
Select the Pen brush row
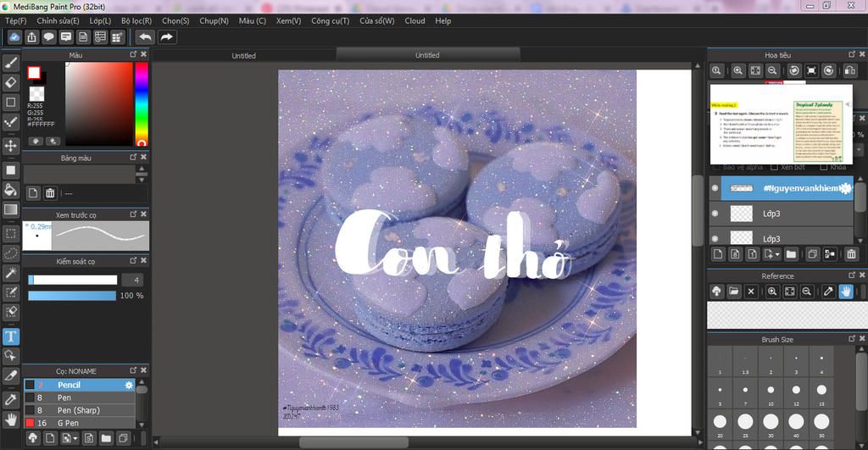click(79, 397)
